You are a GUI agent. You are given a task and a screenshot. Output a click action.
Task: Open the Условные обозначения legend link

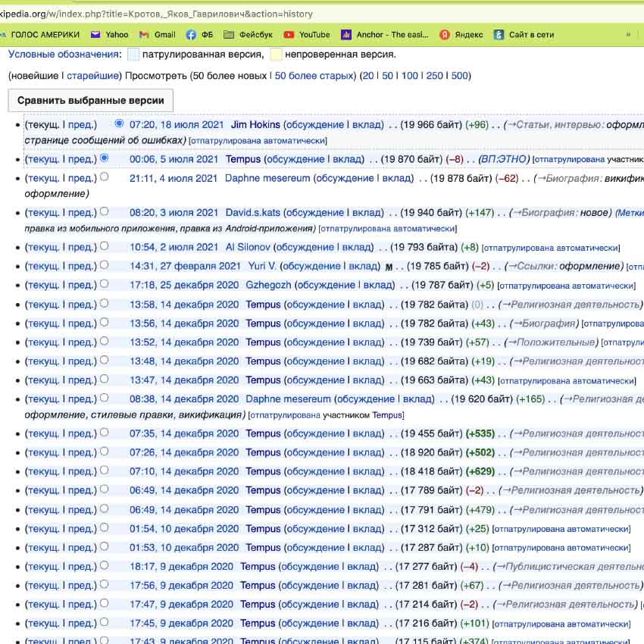(x=65, y=55)
